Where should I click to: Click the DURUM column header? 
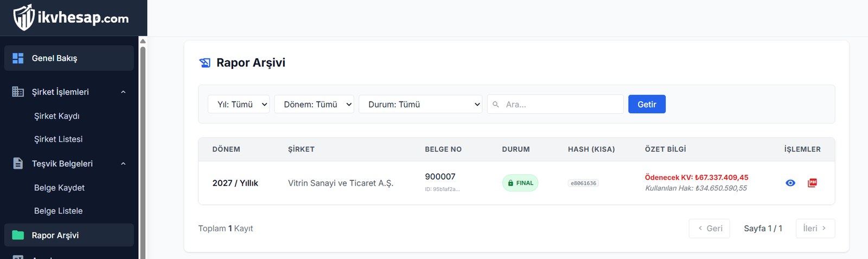pos(516,149)
